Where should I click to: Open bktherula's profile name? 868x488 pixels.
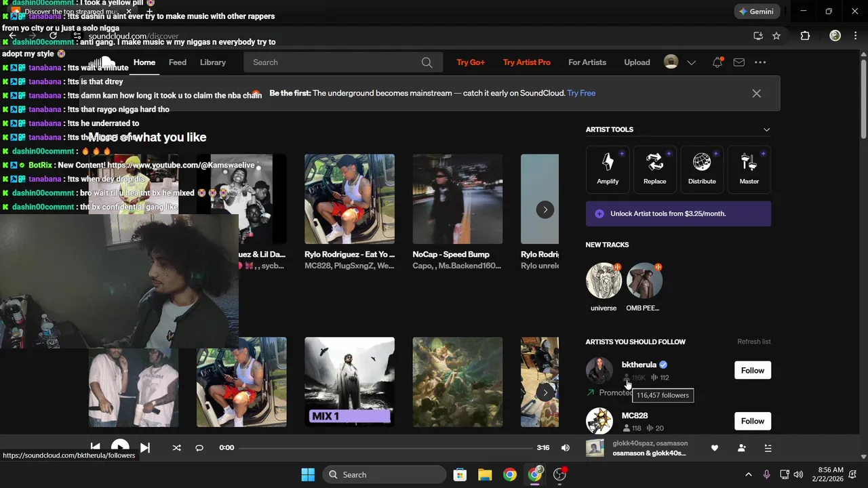pos(639,365)
